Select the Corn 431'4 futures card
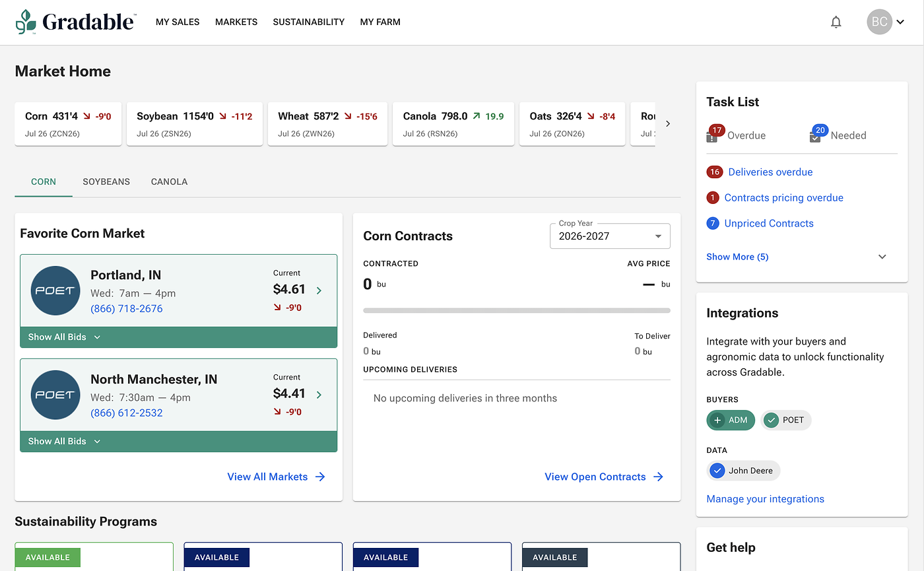 68,123
